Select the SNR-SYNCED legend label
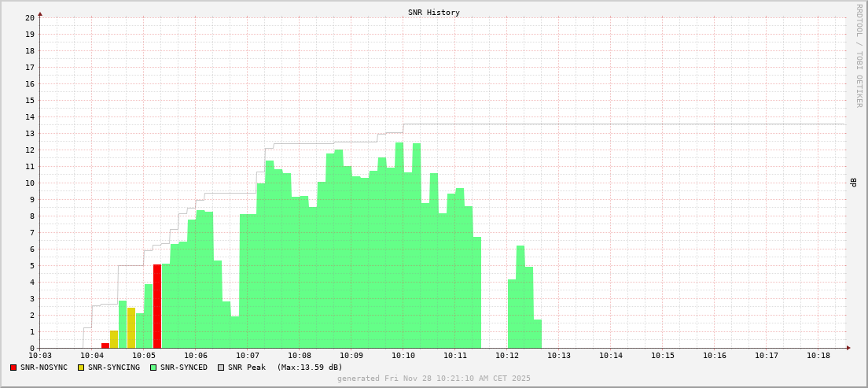This screenshot has width=868, height=388. pyautogui.click(x=184, y=368)
